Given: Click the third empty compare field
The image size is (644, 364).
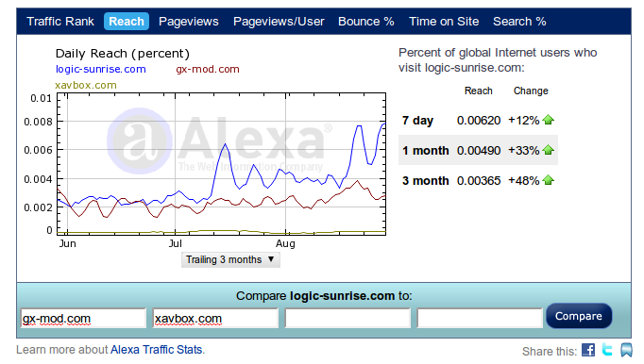Looking at the screenshot, I should 347,319.
